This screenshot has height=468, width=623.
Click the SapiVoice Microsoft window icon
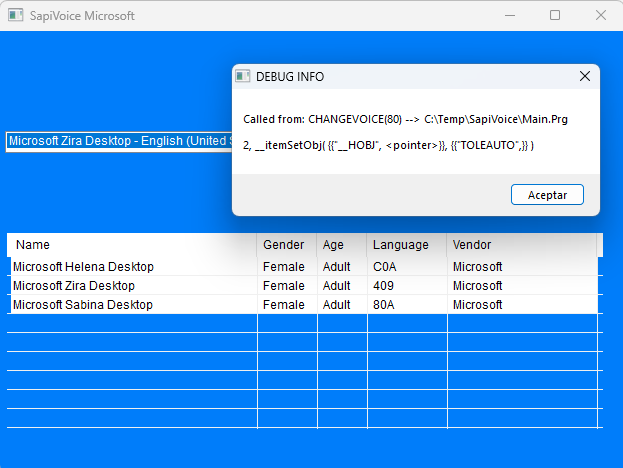click(x=16, y=15)
